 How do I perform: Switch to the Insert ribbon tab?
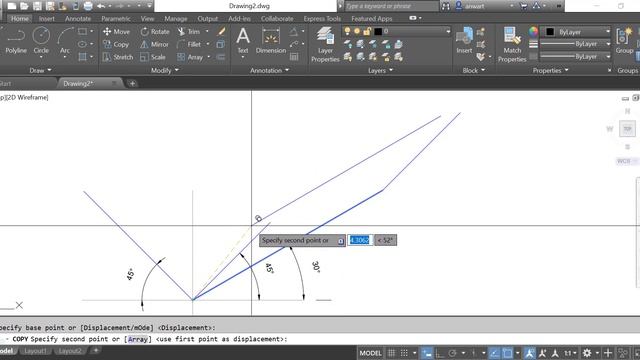(x=47, y=19)
